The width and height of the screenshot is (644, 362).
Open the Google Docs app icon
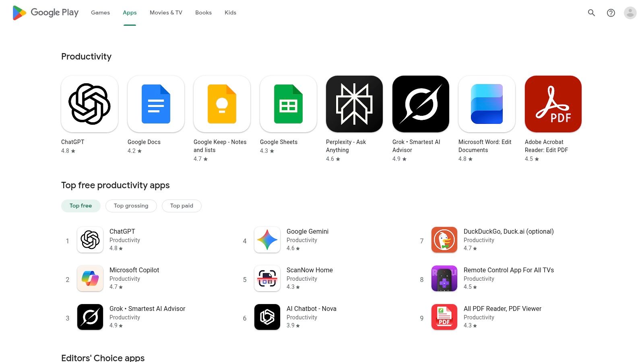coord(156,104)
